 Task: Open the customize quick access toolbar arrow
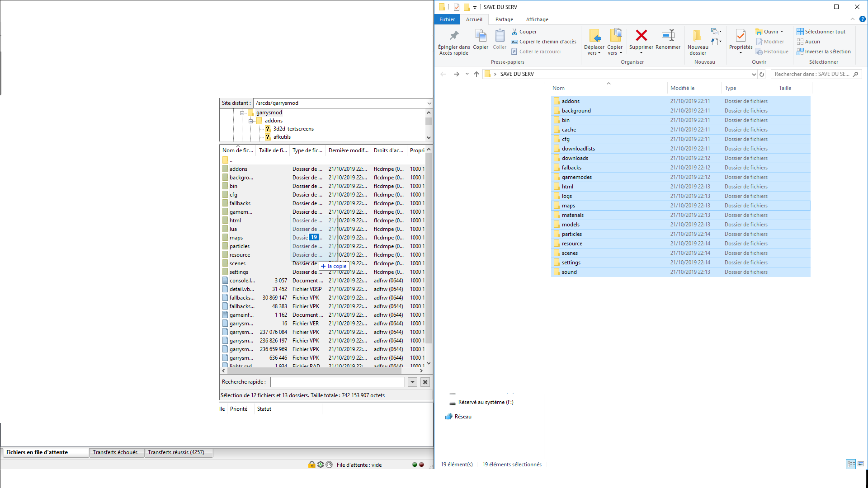(475, 7)
